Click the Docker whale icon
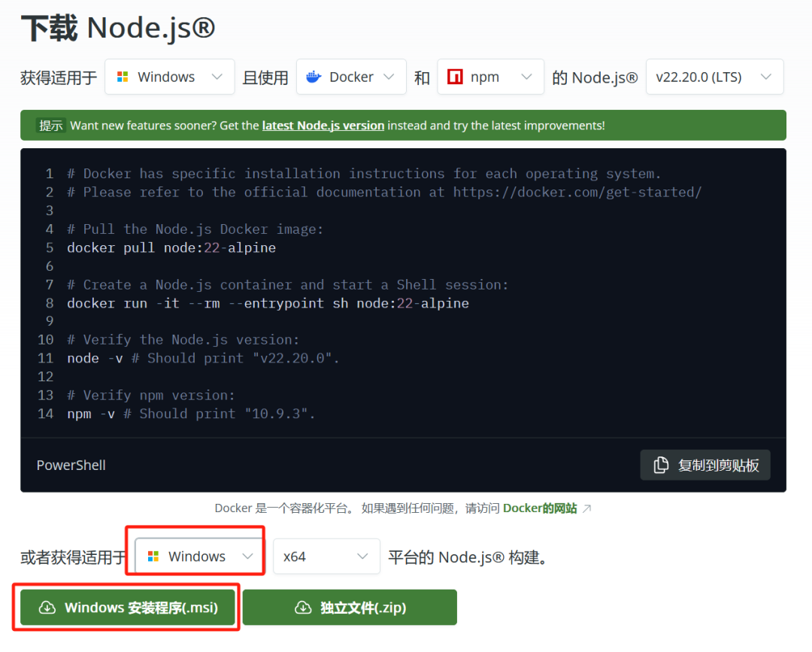This screenshot has height=652, width=812. 314,77
